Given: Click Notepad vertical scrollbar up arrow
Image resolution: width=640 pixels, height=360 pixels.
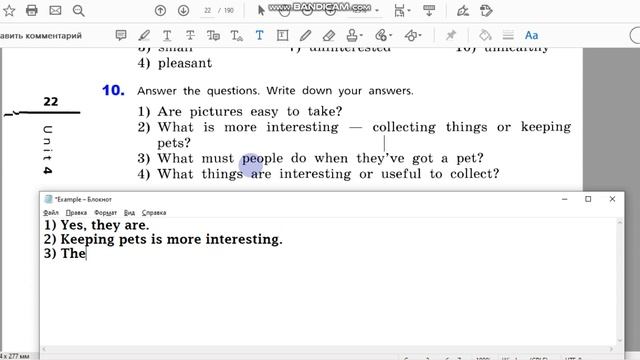Looking at the screenshot, I should (620, 222).
